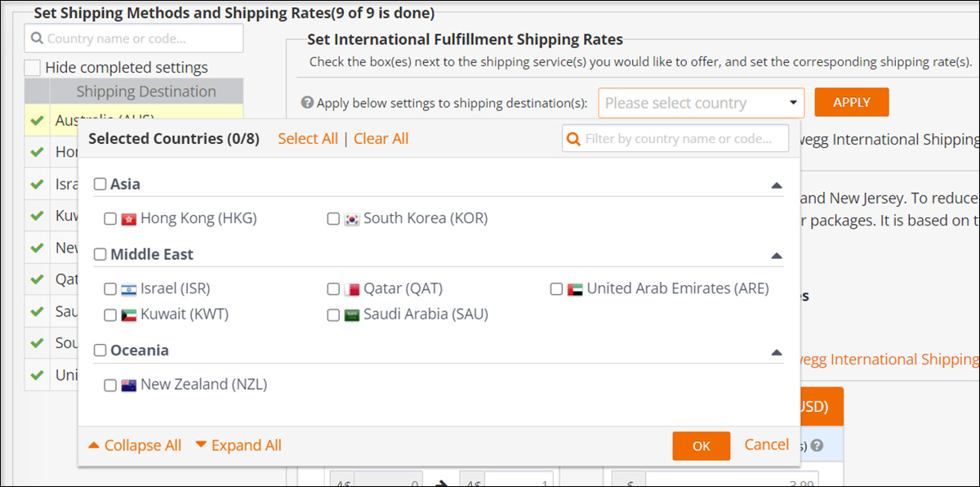Confirm selection with the OK button
Screen dimensions: 980x487
click(702, 446)
